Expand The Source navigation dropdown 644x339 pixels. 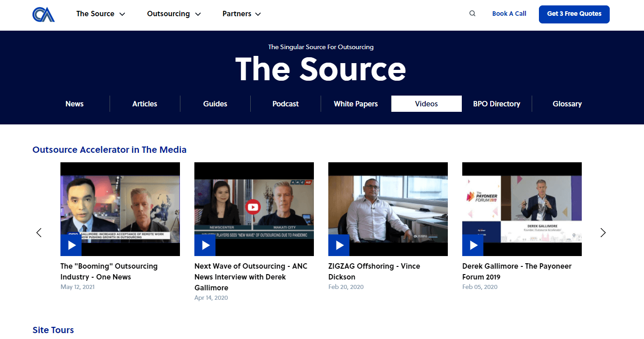[x=100, y=14]
